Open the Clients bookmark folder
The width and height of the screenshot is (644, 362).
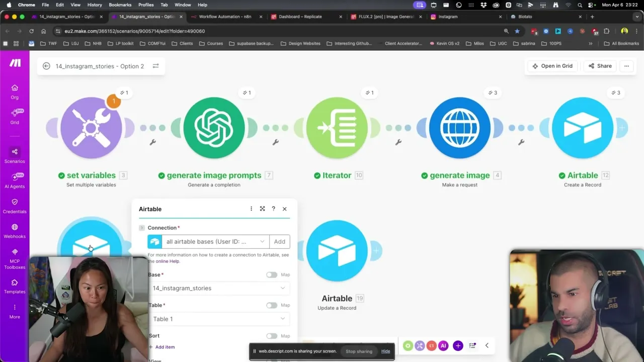point(182,43)
